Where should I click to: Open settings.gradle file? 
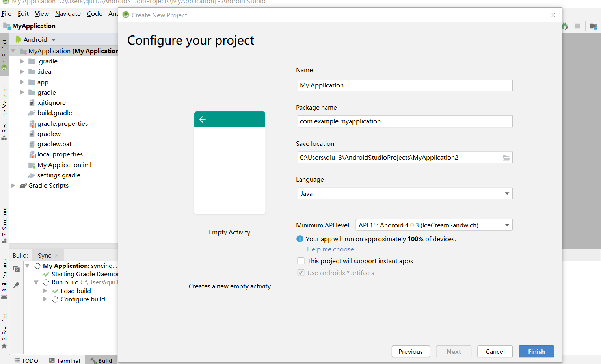tap(59, 175)
